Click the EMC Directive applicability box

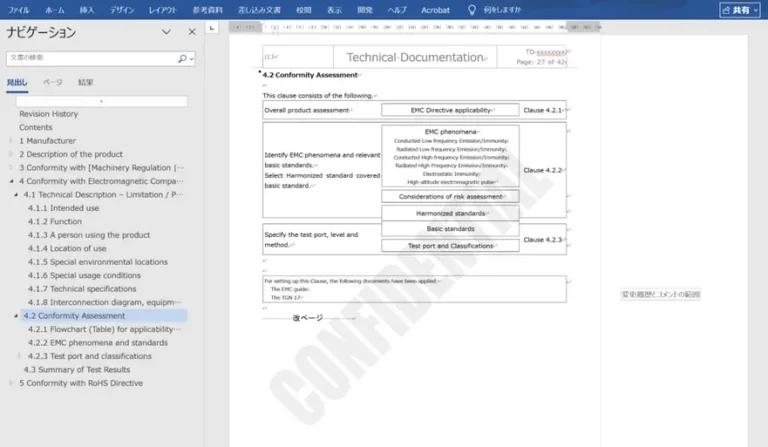(x=450, y=110)
